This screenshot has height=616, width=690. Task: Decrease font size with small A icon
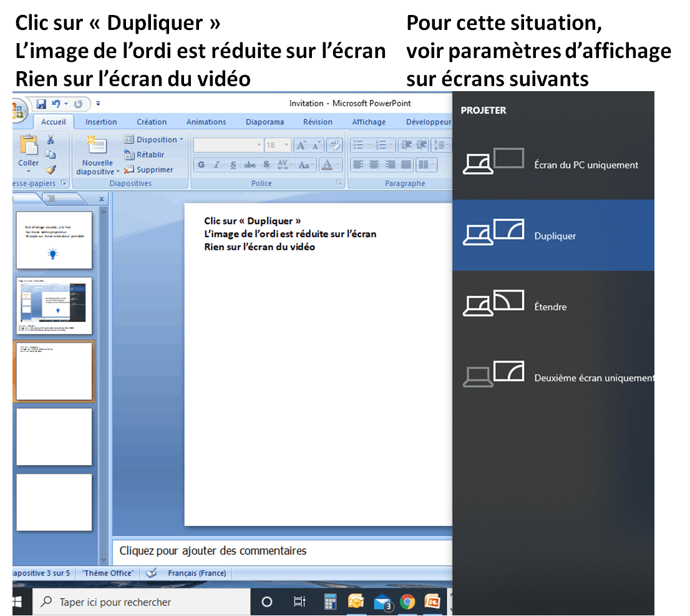point(316,145)
